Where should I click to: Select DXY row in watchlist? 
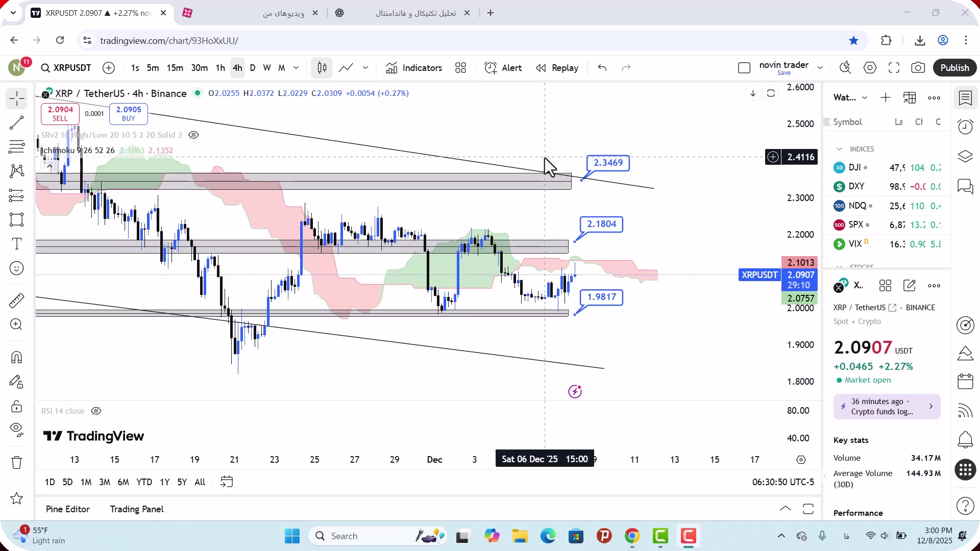coord(887,187)
